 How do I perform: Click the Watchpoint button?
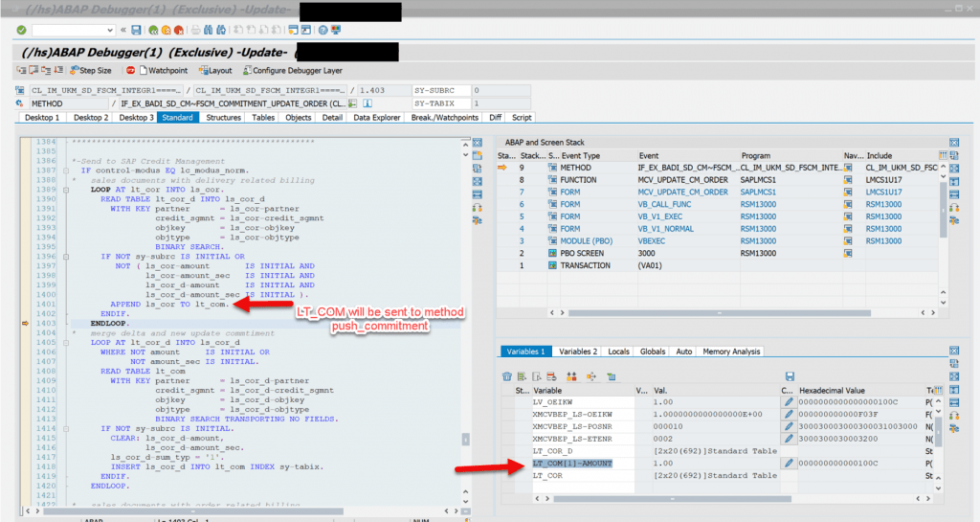coord(163,71)
